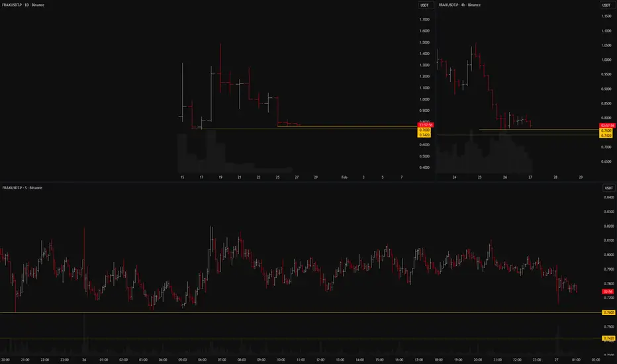Image resolution: width=617 pixels, height=364 pixels.
Task: Select the yellow 0.7600 price label on the 1D chart
Action: tap(424, 130)
